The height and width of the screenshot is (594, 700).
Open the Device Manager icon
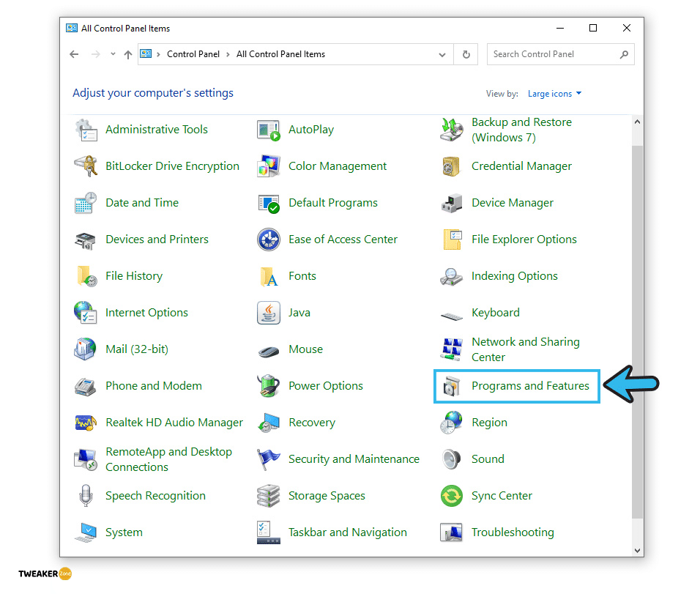pyautogui.click(x=452, y=203)
